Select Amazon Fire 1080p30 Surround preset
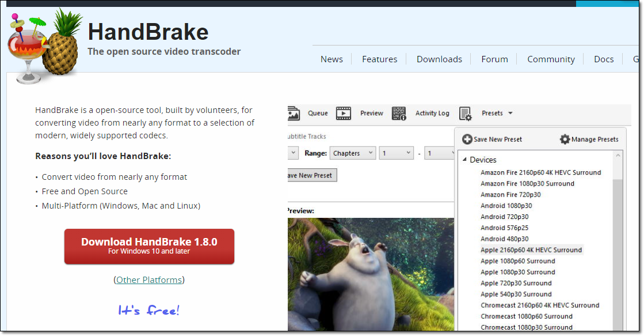644x336 pixels. 527,183
